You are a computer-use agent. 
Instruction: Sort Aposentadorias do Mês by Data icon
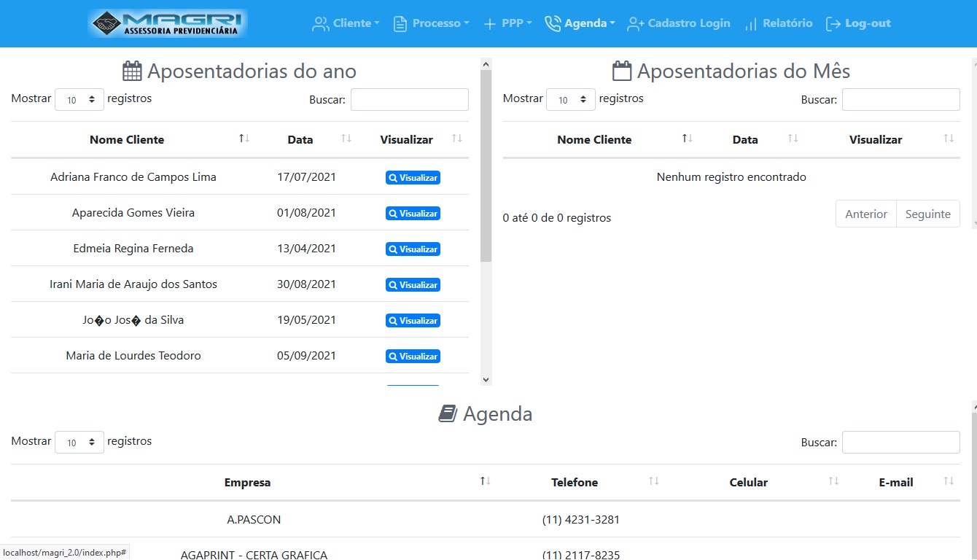[793, 139]
